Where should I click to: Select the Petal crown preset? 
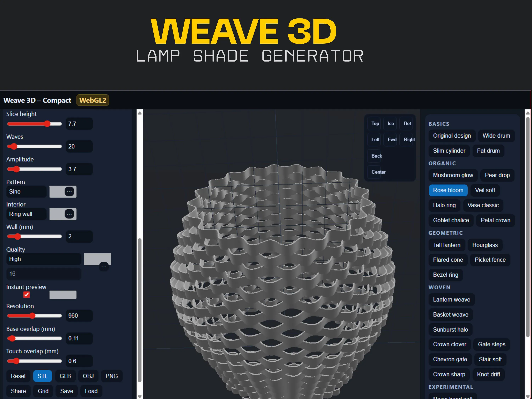495,220
